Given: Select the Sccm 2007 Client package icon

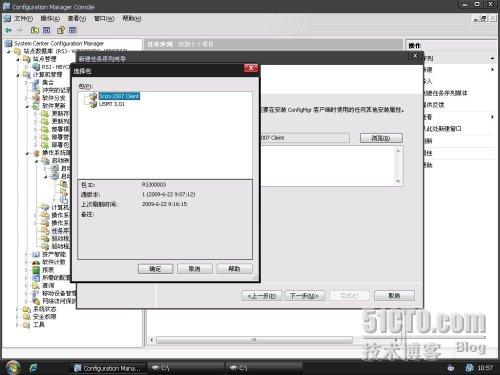Looking at the screenshot, I should pyautogui.click(x=94, y=96).
